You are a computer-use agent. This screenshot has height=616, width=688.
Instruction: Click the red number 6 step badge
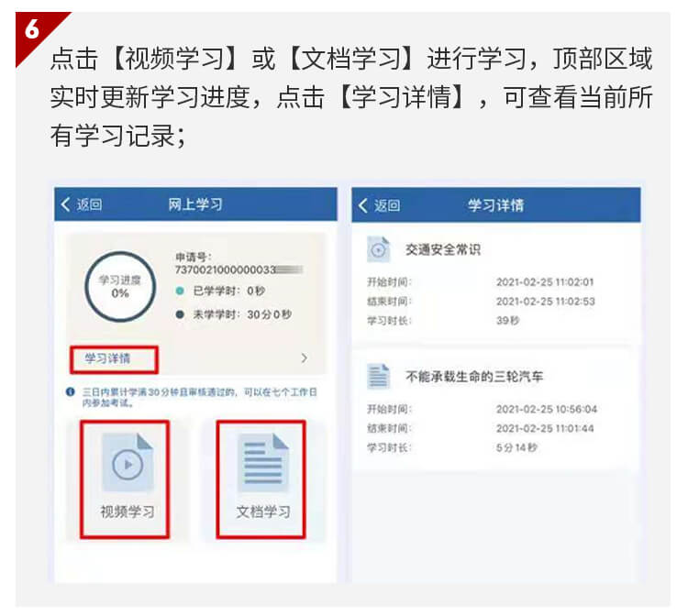click(33, 30)
